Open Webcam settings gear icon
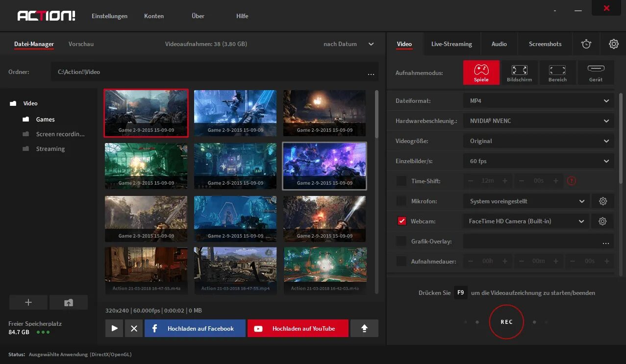 602,221
